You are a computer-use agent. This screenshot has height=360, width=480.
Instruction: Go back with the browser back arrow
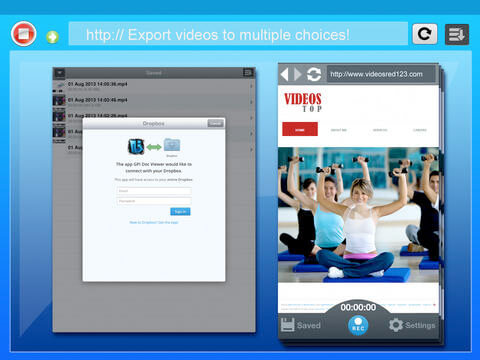(284, 74)
